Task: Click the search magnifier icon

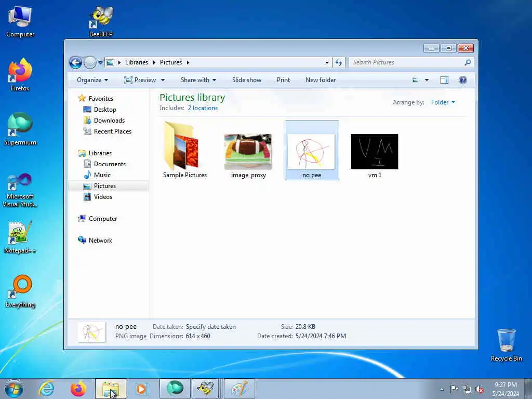Action: click(x=468, y=62)
